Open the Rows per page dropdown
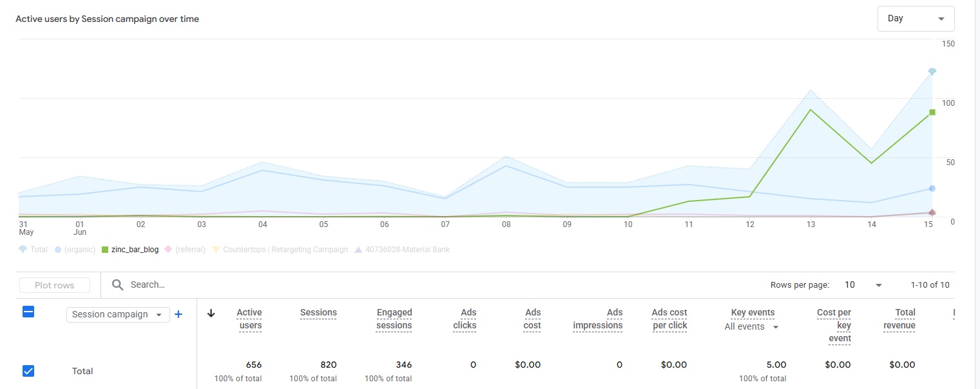The width and height of the screenshot is (980, 389). click(863, 285)
